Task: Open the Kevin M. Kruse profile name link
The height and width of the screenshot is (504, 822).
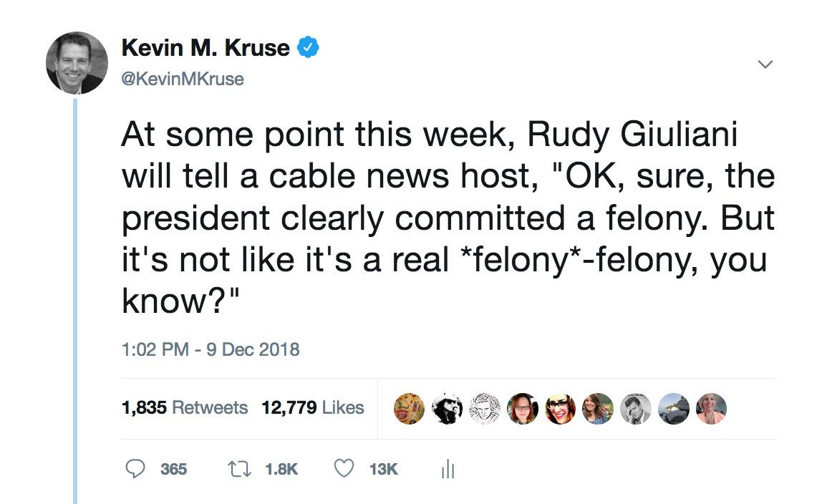Action: 205,49
